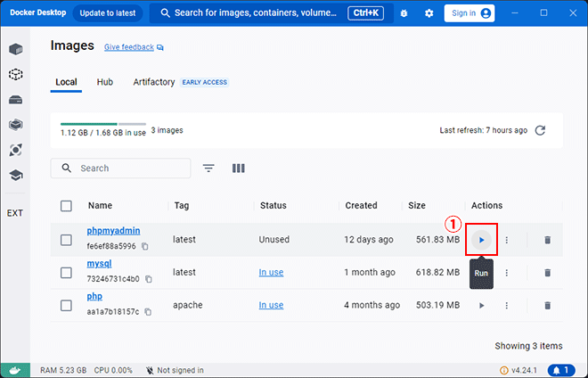Copy the phpmyadmin image ID fe6ef88a5996

(x=145, y=247)
